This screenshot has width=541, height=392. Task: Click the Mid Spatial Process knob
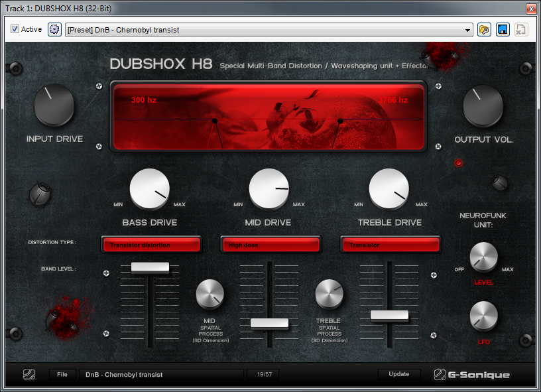210,294
